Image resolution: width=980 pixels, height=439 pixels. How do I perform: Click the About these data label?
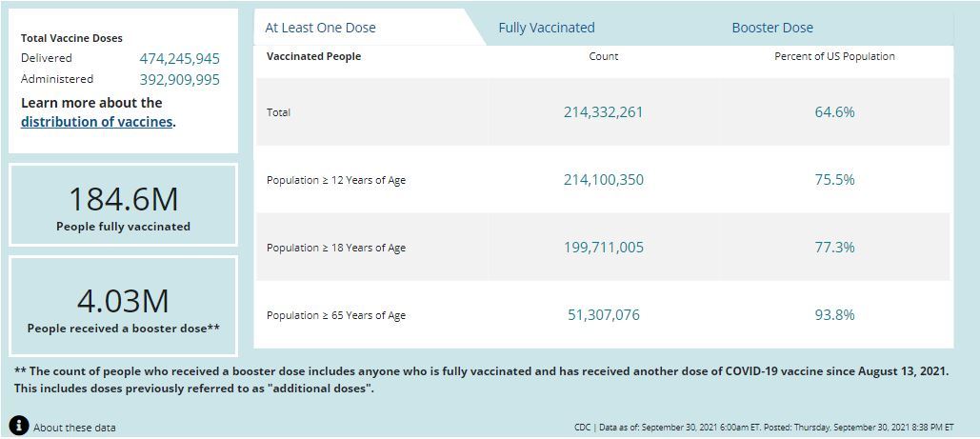click(74, 428)
